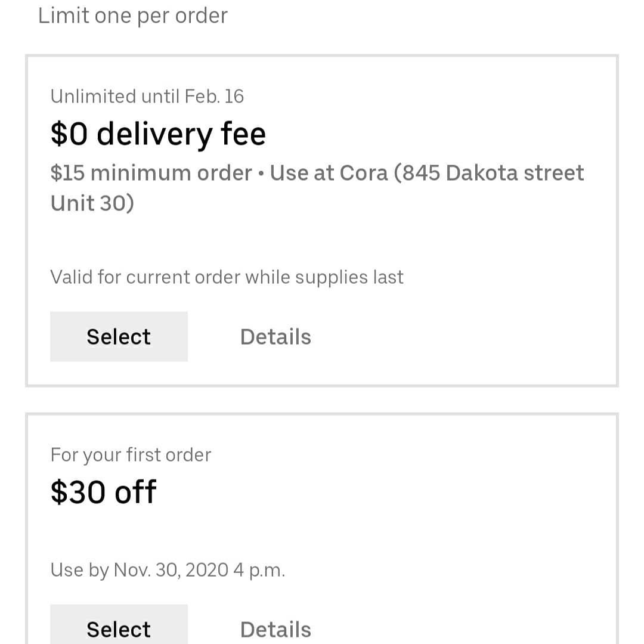Open Details for $0 delivery fee promo

(x=275, y=337)
